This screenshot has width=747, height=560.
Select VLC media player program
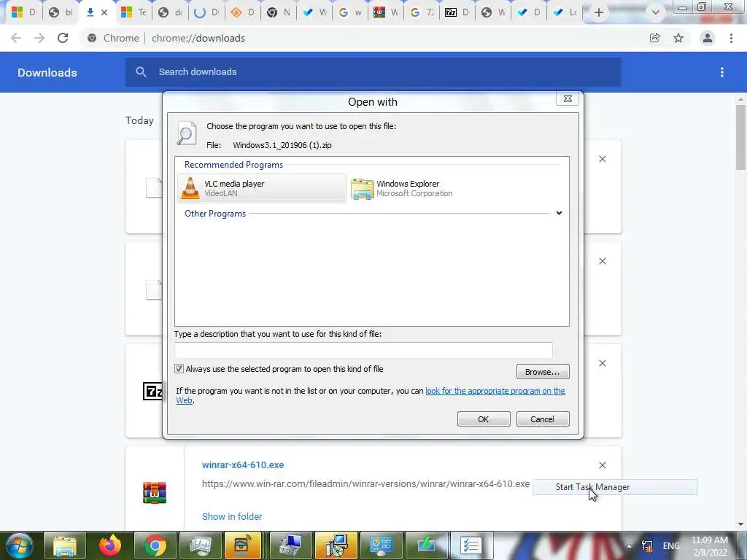(x=262, y=189)
